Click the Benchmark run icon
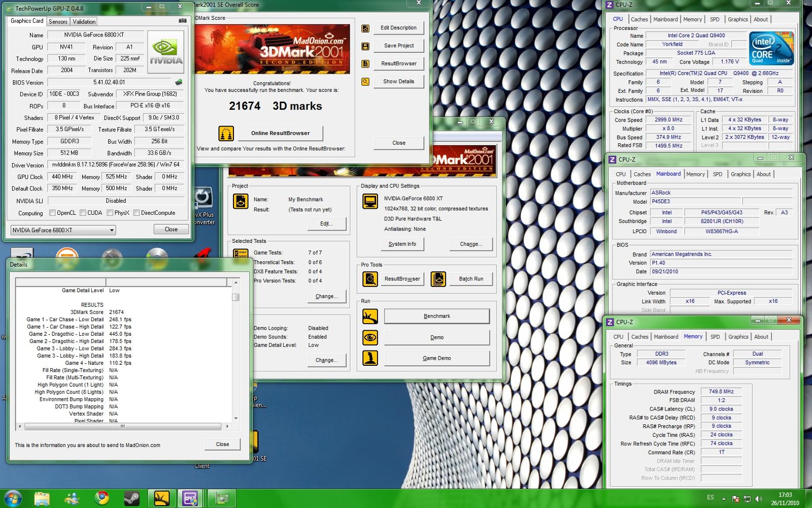Screen dimensions: 812x508 pos(370,316)
